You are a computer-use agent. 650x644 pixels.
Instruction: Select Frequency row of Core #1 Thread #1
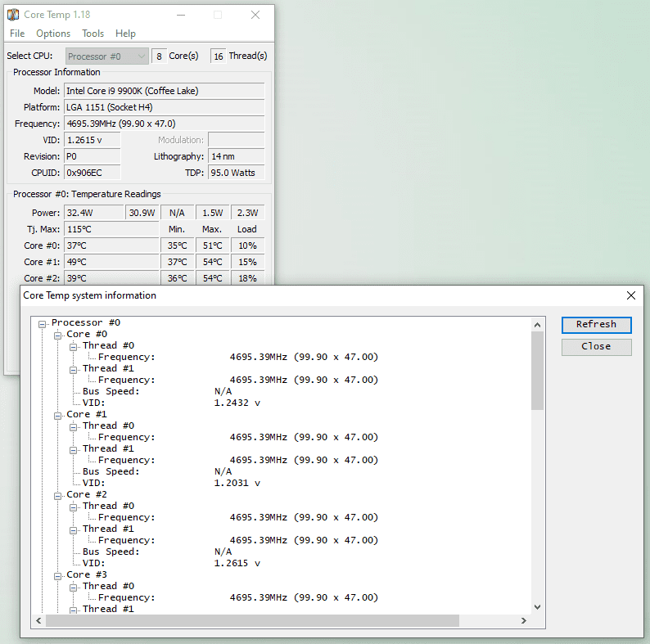coord(238,460)
